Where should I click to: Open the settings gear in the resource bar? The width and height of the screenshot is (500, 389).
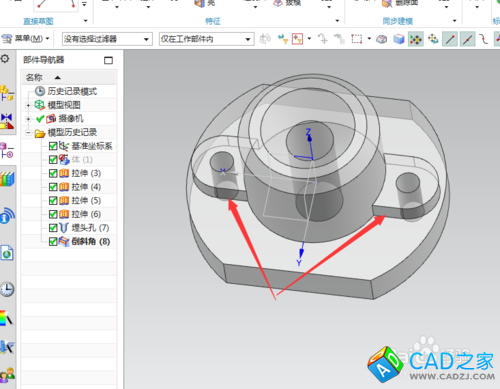pos(5,59)
